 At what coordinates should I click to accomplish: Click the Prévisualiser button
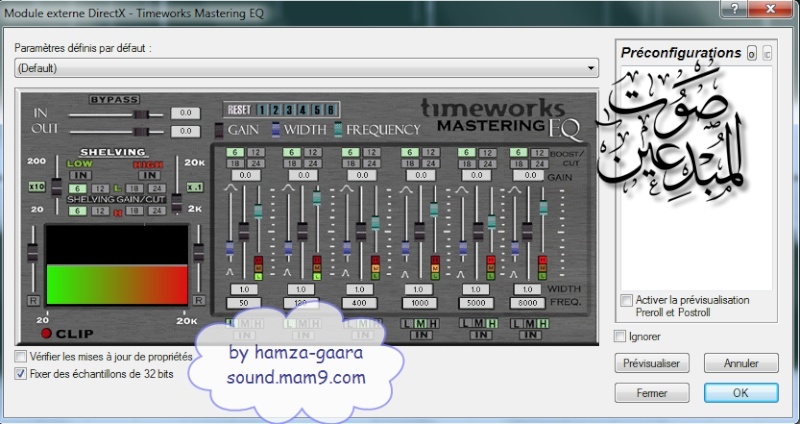tap(652, 363)
